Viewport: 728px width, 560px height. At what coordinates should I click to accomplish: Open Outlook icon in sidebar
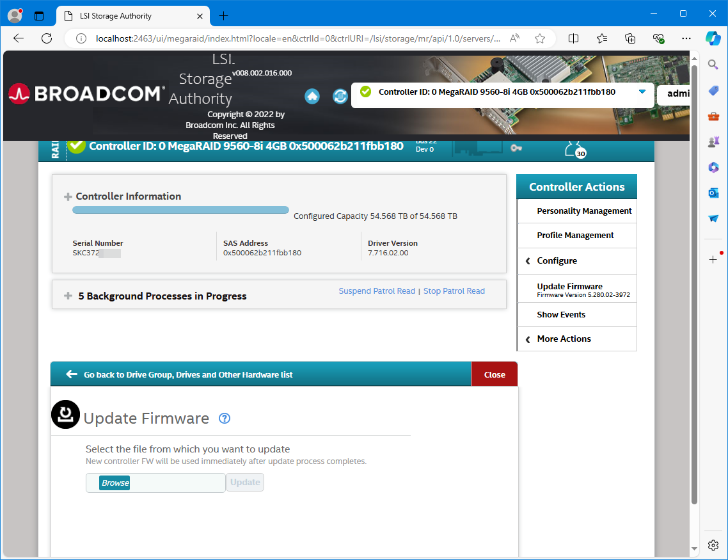pyautogui.click(x=713, y=193)
